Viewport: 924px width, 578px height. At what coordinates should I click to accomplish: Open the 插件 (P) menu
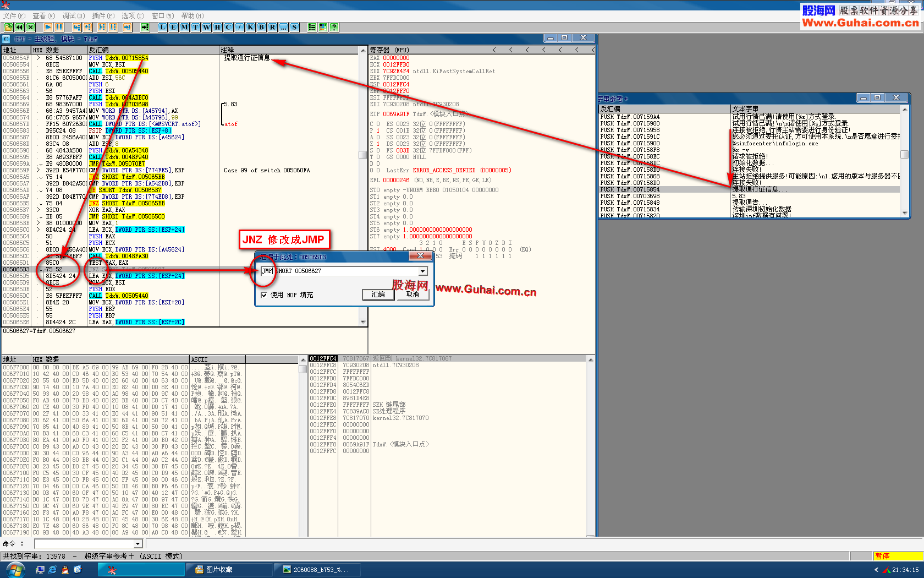[x=103, y=16]
